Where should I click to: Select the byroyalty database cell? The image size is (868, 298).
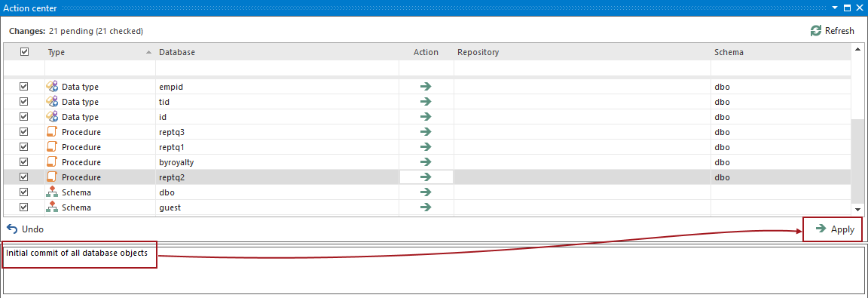[x=277, y=162]
